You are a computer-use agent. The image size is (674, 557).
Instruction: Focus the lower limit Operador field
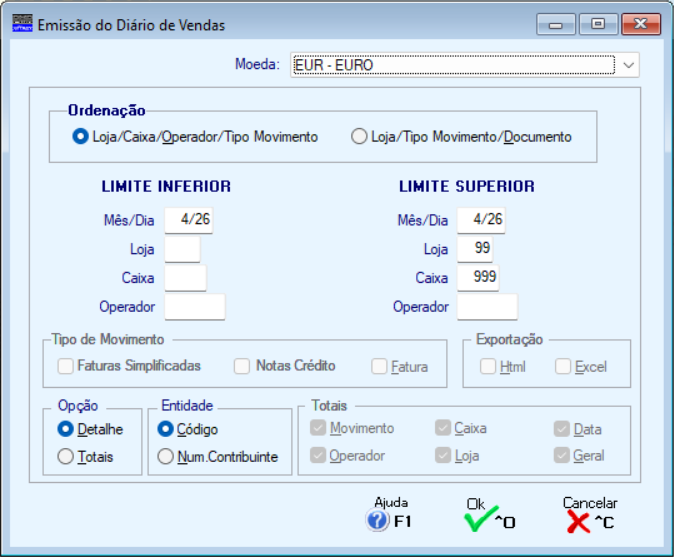194,307
